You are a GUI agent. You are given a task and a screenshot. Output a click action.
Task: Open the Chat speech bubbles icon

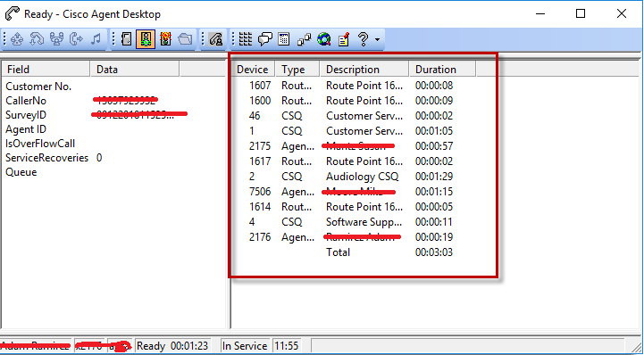pyautogui.click(x=265, y=39)
